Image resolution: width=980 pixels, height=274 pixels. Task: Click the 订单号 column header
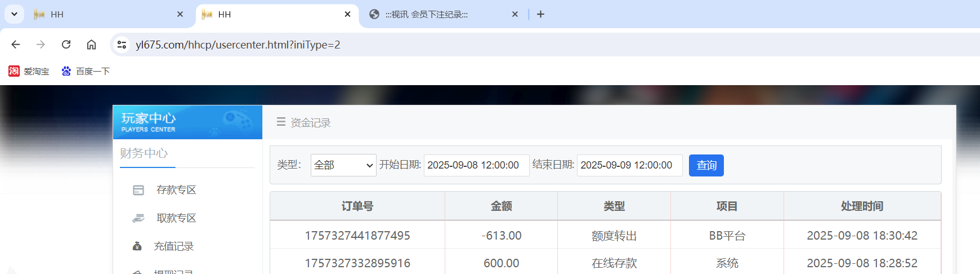click(x=357, y=206)
